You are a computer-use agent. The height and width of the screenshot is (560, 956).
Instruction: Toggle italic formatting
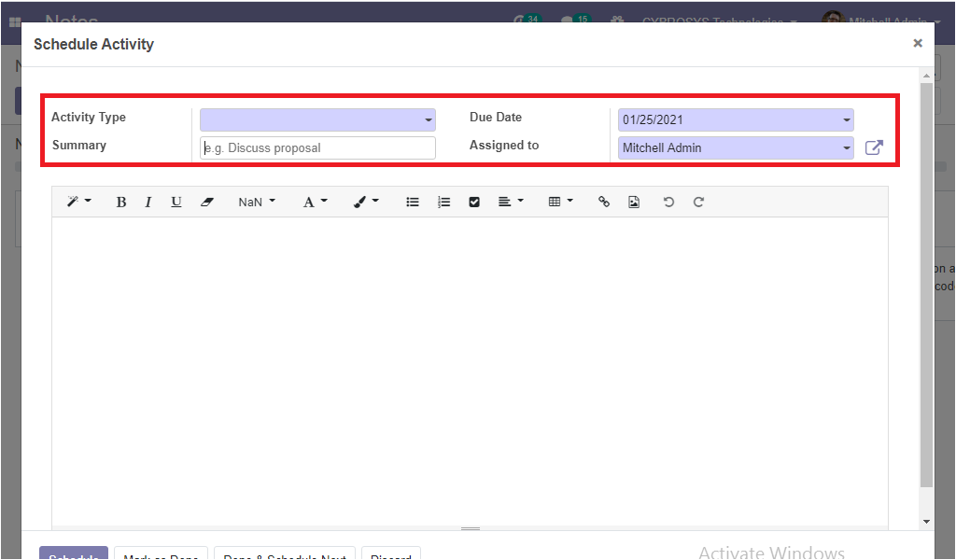click(x=148, y=202)
